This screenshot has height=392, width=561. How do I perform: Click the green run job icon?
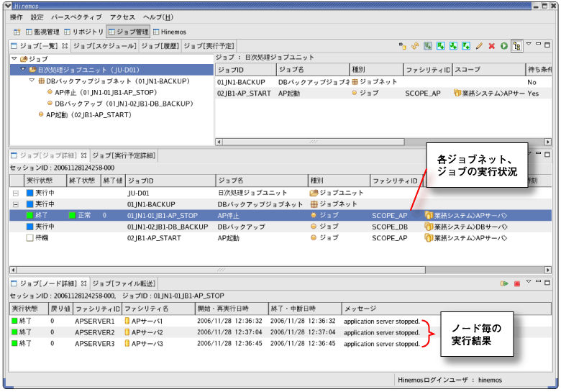(503, 46)
